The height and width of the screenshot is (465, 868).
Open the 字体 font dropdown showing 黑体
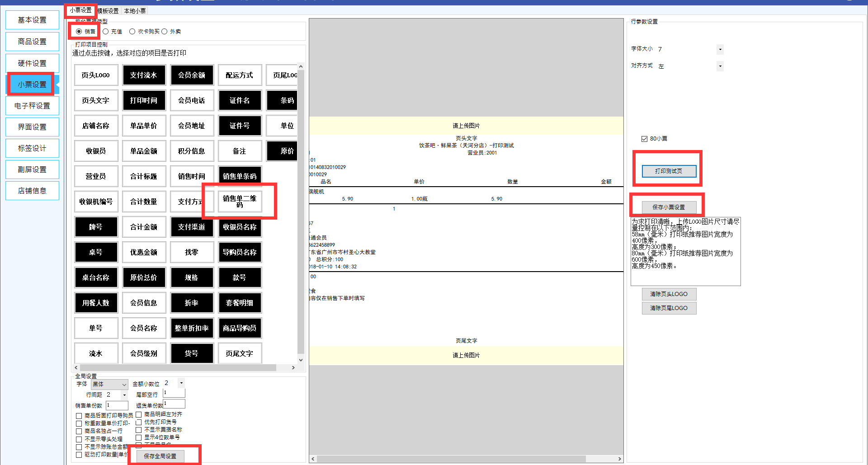(110, 385)
